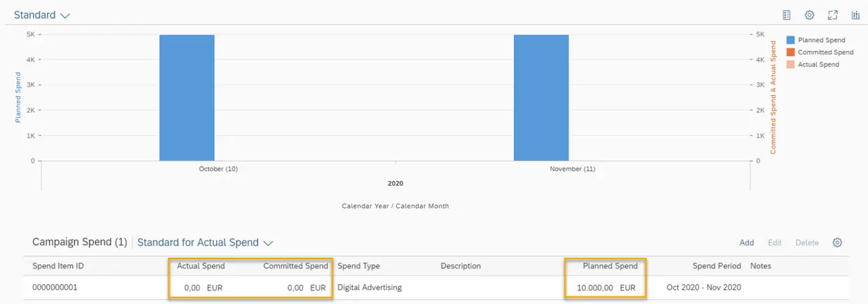
Task: Expand chart to full screen
Action: [x=832, y=15]
